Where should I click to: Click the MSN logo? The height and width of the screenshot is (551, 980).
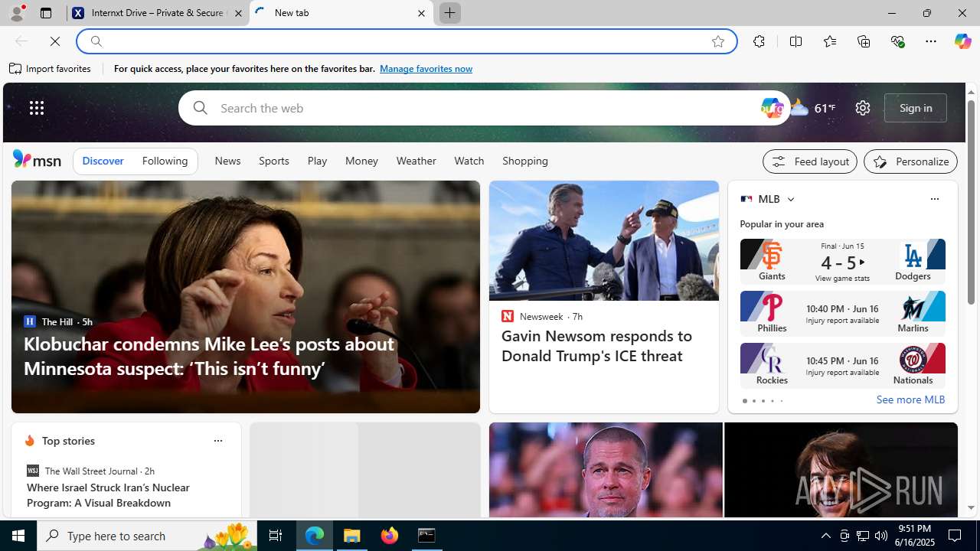37,159
